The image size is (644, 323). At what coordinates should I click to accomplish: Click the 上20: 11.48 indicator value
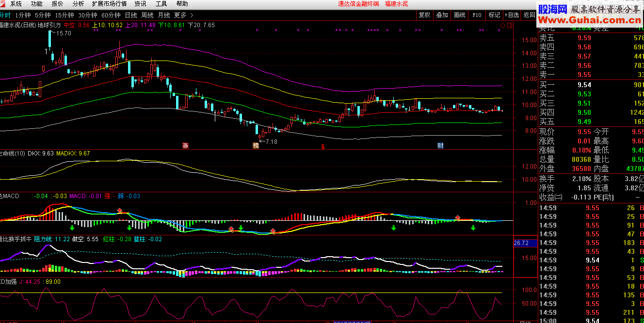(140, 25)
